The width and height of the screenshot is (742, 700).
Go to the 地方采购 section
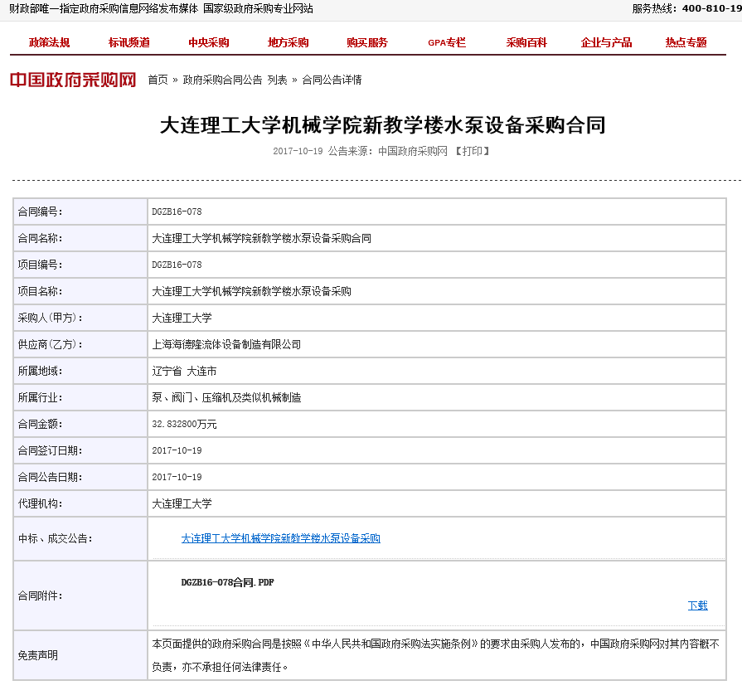pos(289,43)
